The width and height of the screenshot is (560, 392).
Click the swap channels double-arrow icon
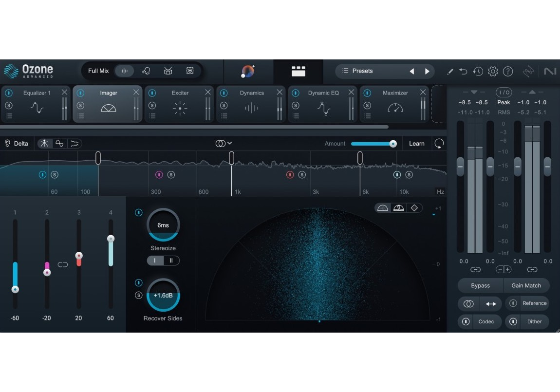pyautogui.click(x=491, y=304)
